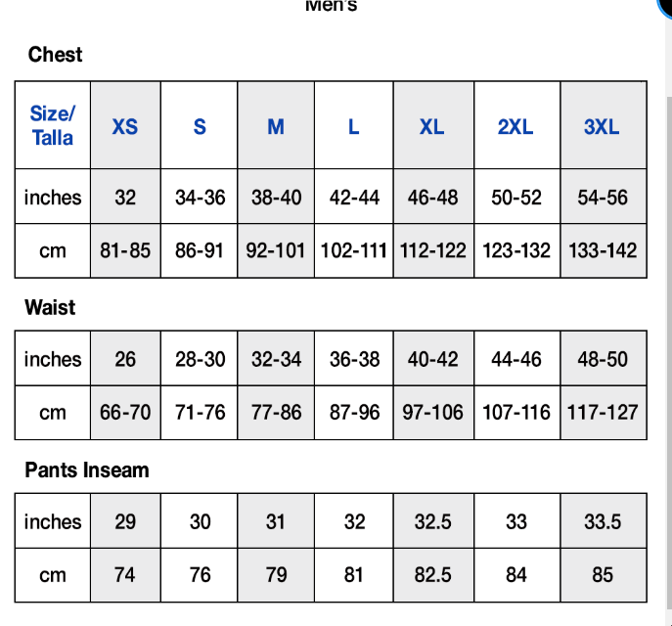Click the M size column header
This screenshot has width=672, height=626.
pyautogui.click(x=276, y=126)
